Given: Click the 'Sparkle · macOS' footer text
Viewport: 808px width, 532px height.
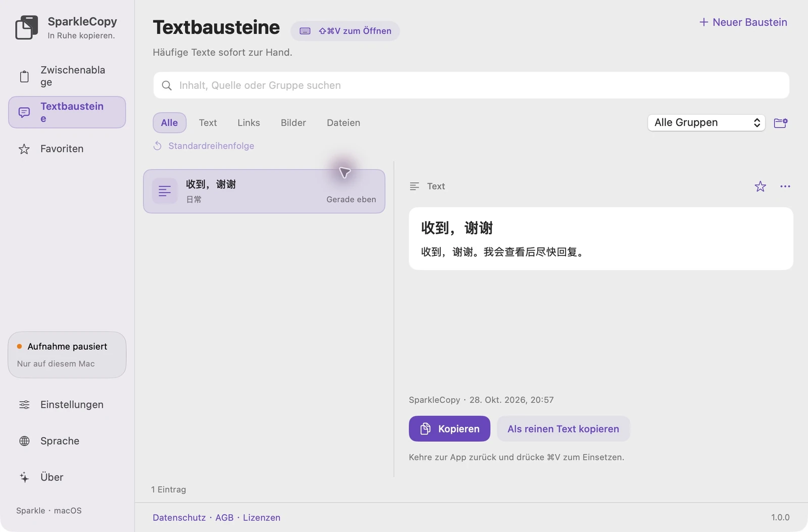Looking at the screenshot, I should [x=49, y=511].
